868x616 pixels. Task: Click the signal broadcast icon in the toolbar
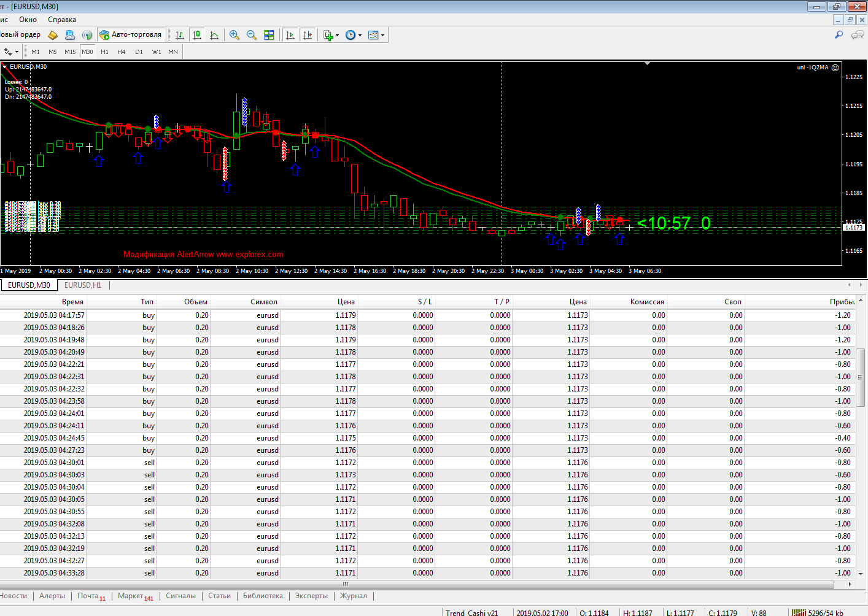[87, 35]
